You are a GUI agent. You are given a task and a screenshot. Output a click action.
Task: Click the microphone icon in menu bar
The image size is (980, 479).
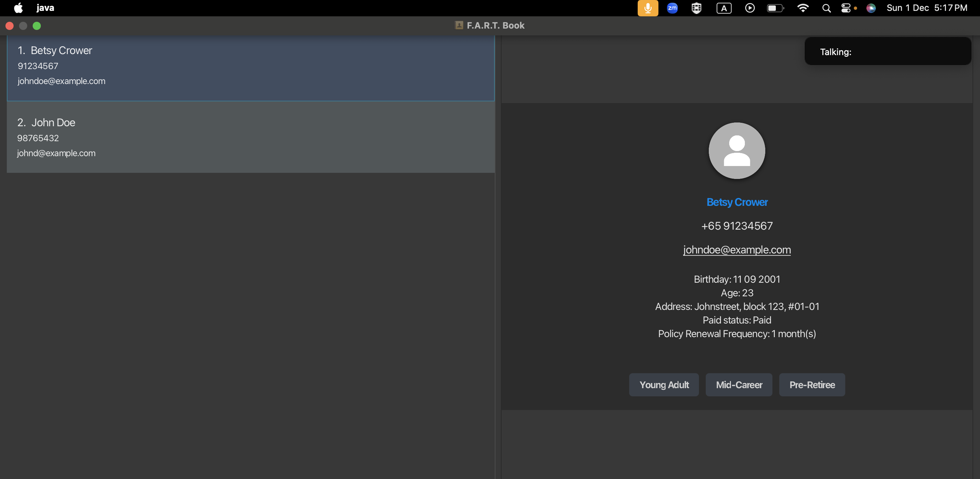648,8
